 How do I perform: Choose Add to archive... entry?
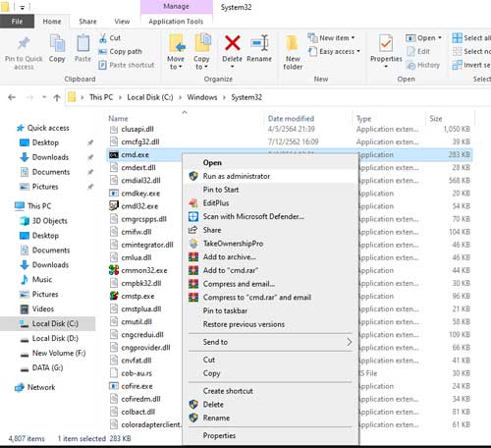click(271, 256)
